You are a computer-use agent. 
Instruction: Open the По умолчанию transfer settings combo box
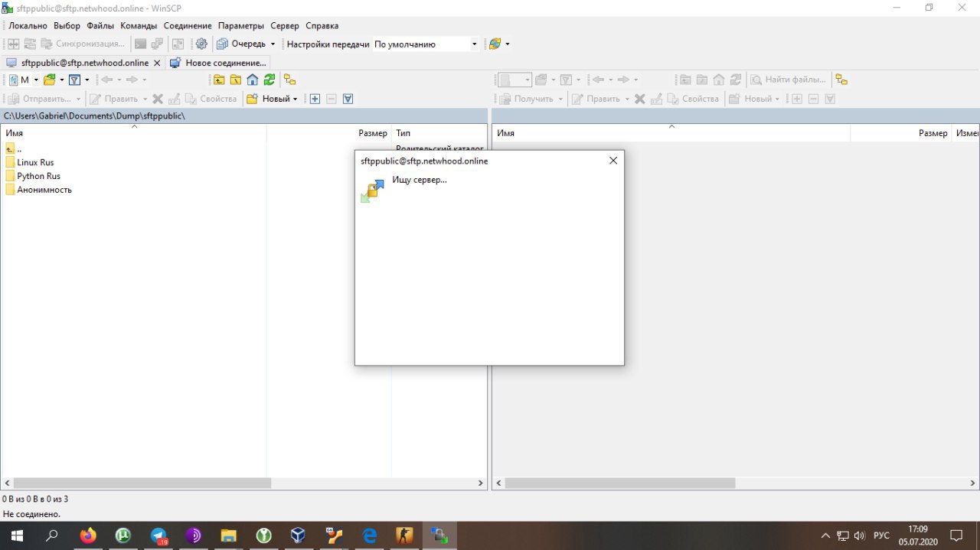(426, 44)
